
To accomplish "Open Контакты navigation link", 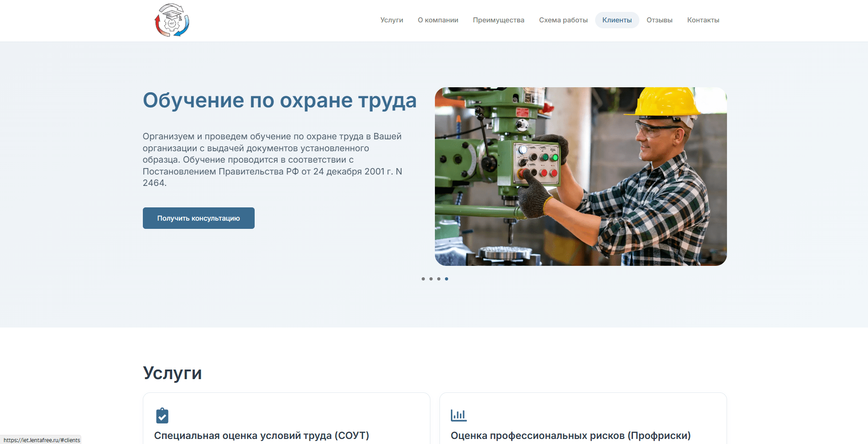I will [x=703, y=20].
